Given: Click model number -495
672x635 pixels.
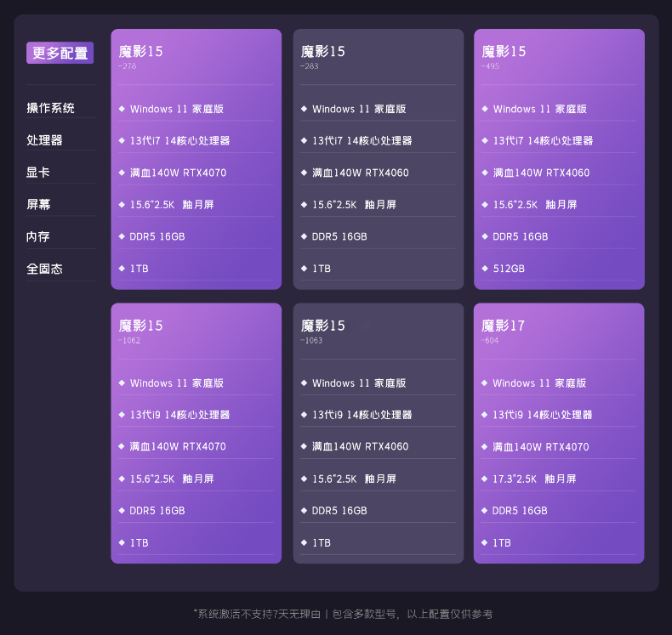Looking at the screenshot, I should pyautogui.click(x=490, y=66).
